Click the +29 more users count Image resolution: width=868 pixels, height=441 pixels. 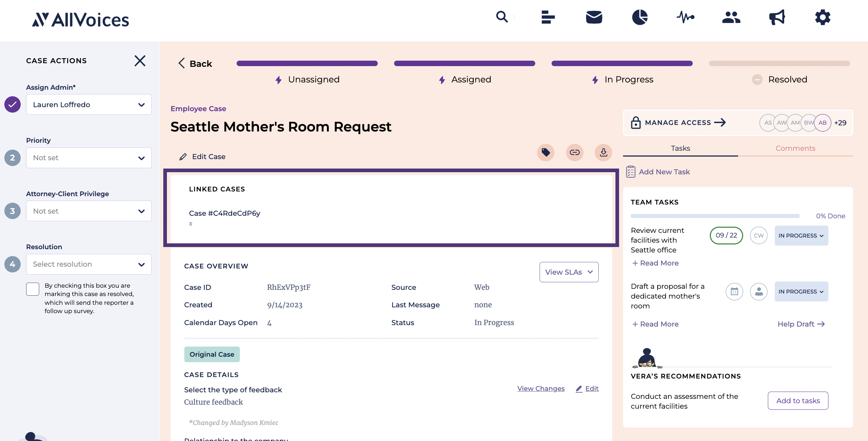(840, 123)
